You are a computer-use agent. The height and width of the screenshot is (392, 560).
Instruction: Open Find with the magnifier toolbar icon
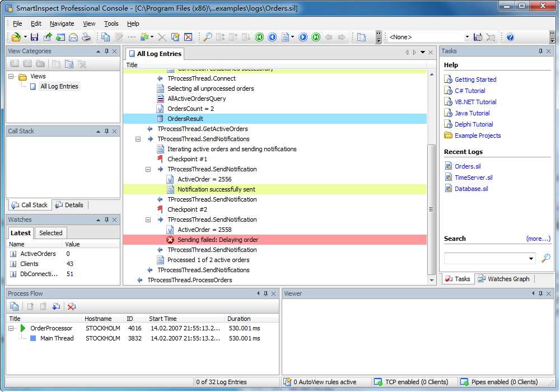(x=207, y=38)
